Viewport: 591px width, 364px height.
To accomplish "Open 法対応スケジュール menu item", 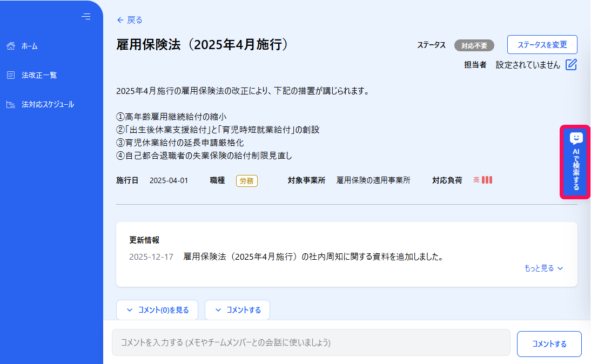I will click(48, 104).
